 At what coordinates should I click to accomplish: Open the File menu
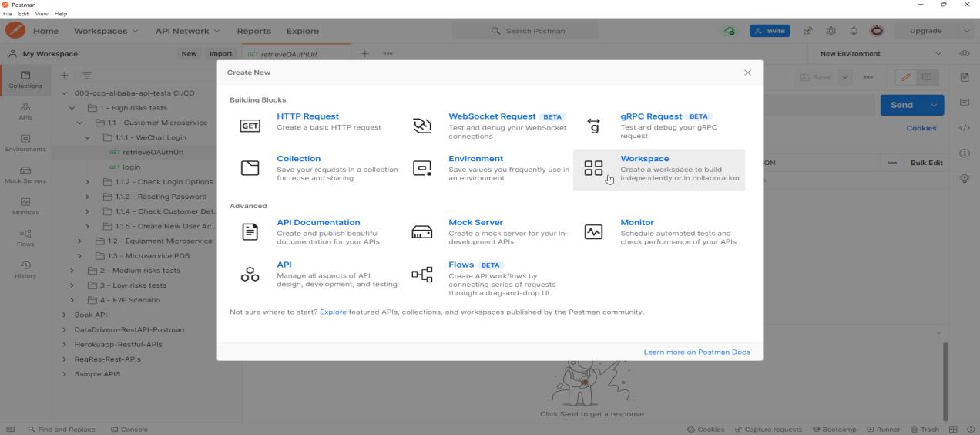[8, 14]
